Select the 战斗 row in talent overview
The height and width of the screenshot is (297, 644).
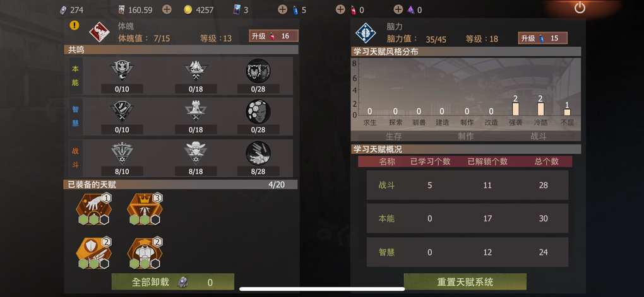click(x=467, y=185)
